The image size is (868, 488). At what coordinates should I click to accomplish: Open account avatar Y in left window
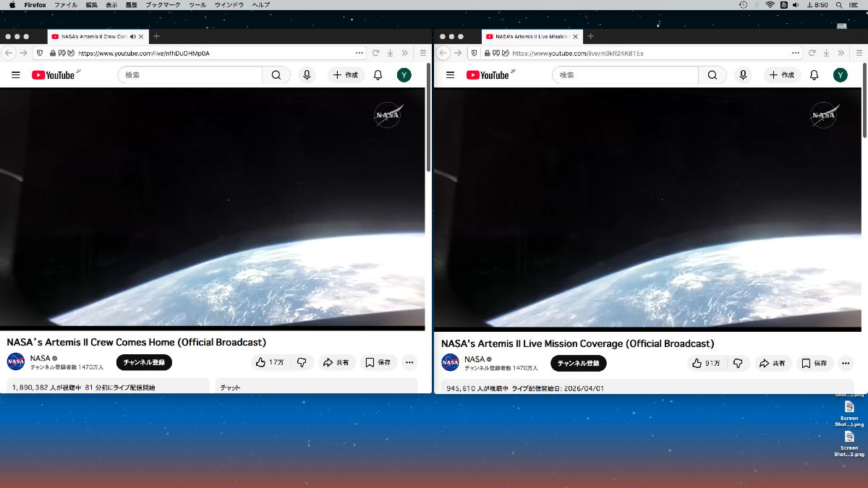click(404, 75)
